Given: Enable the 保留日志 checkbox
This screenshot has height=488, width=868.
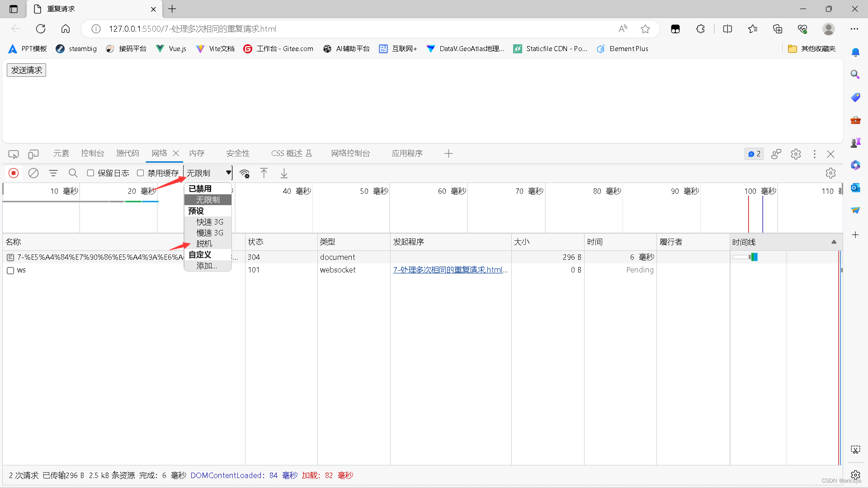Looking at the screenshot, I should point(90,173).
